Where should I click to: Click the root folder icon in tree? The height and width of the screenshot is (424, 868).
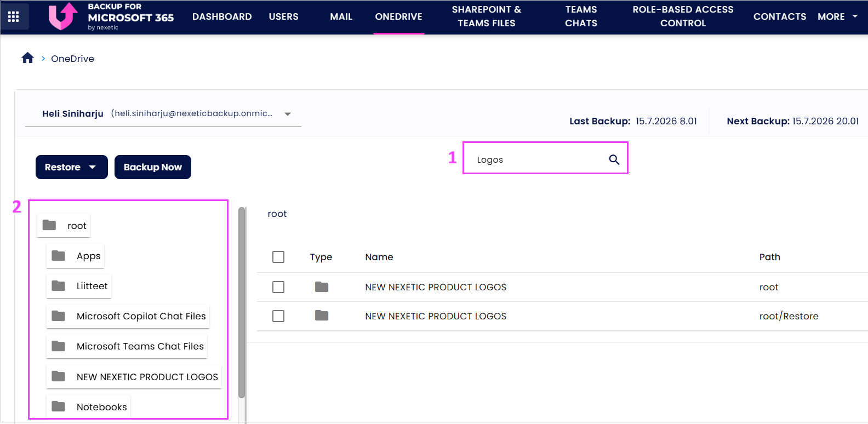click(49, 225)
